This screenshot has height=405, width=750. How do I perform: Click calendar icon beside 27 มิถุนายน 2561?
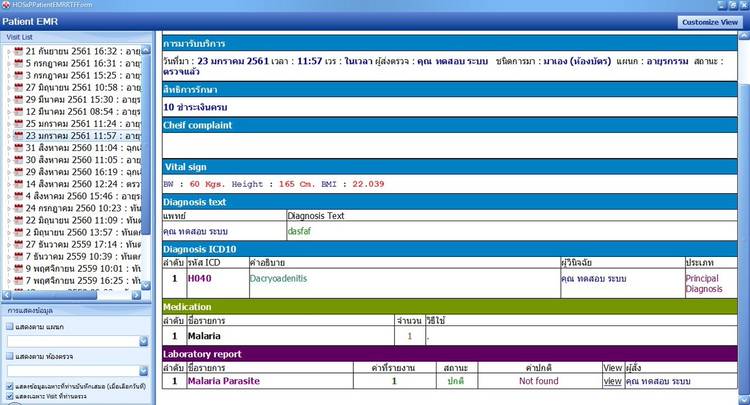pos(18,87)
